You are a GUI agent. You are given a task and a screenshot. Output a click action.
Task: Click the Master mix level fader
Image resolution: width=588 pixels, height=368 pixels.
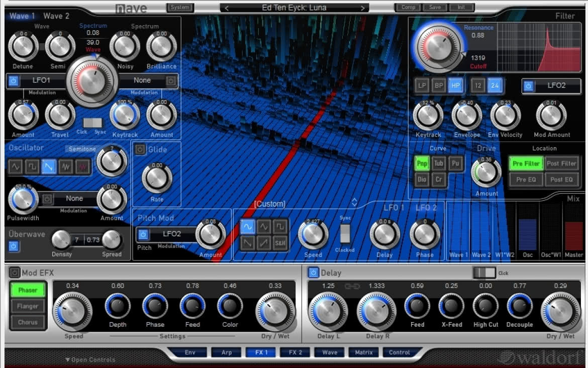click(x=574, y=226)
